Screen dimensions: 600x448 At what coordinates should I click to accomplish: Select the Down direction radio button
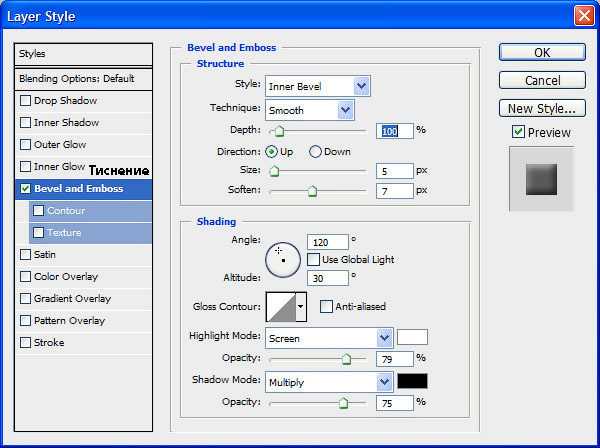(x=315, y=152)
